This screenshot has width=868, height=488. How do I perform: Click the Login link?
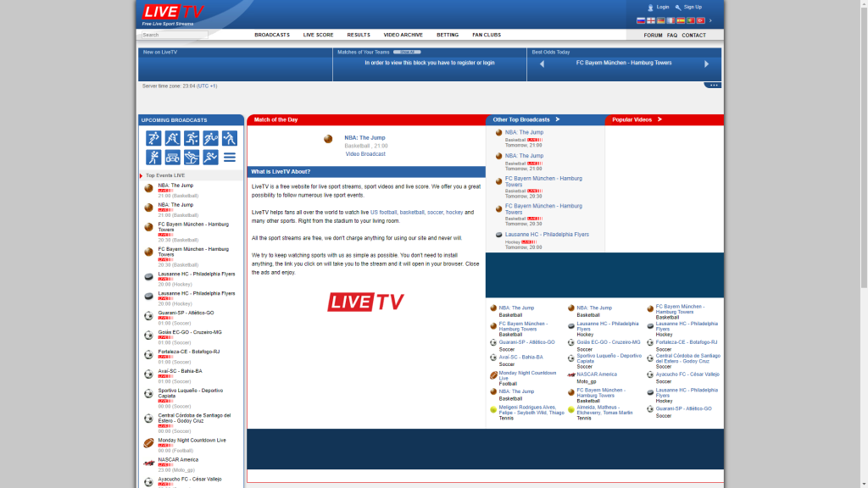663,7
